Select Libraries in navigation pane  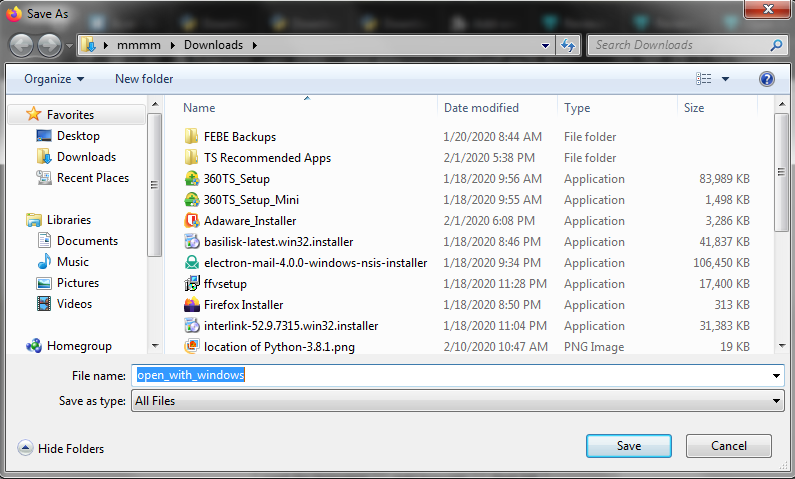[x=69, y=220]
